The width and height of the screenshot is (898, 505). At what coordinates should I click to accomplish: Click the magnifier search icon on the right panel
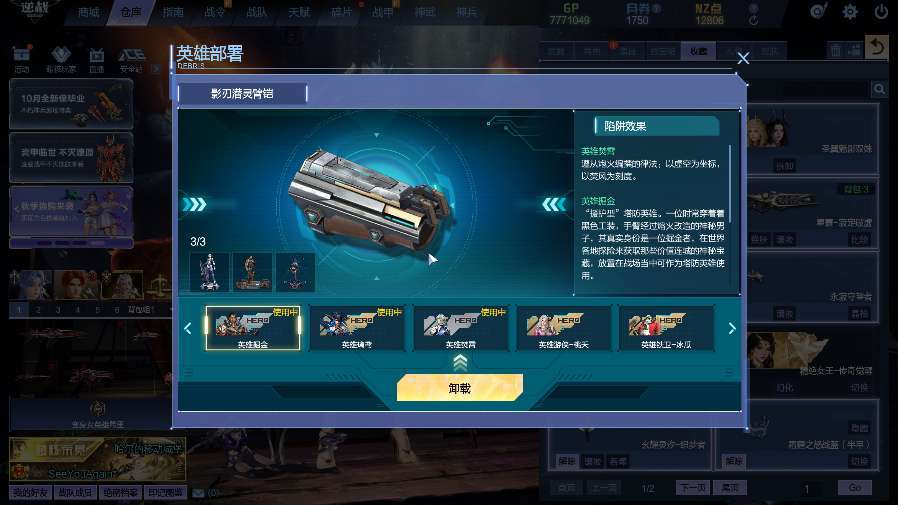coord(879,89)
